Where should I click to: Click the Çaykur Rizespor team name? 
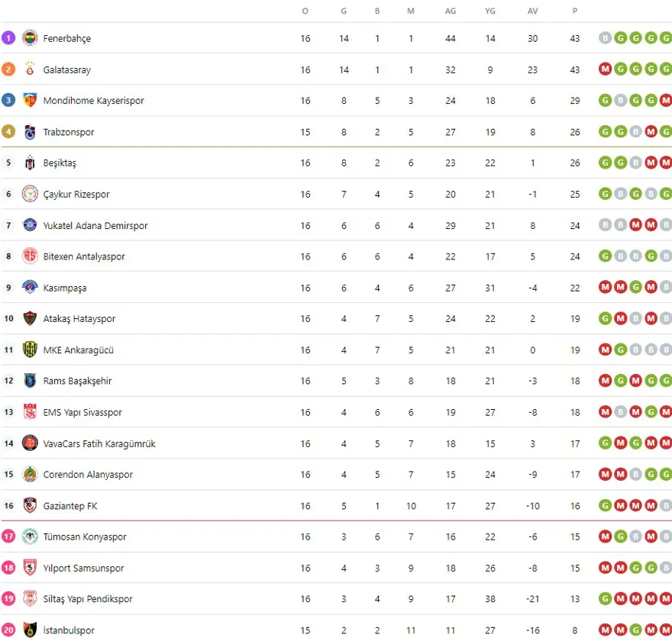pos(76,195)
